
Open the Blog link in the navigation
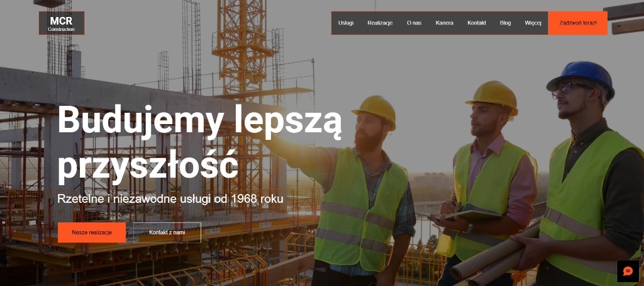505,23
